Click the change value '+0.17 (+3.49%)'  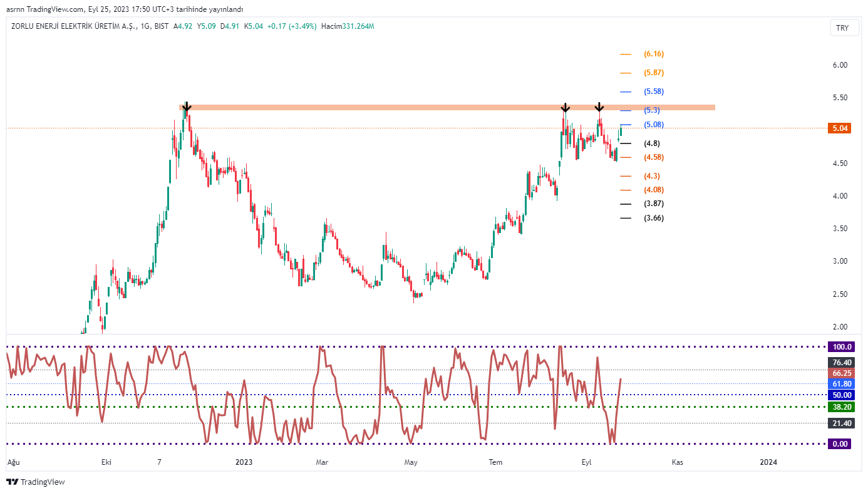point(292,26)
